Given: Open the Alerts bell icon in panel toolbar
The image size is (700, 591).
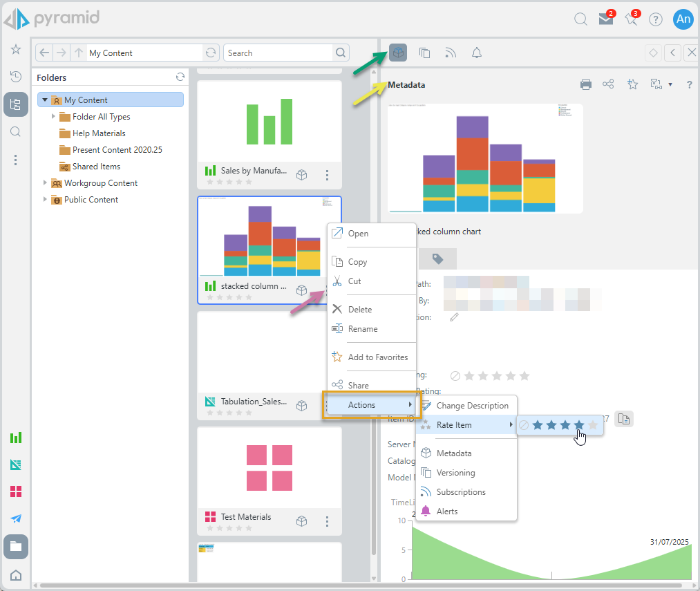Looking at the screenshot, I should (477, 53).
